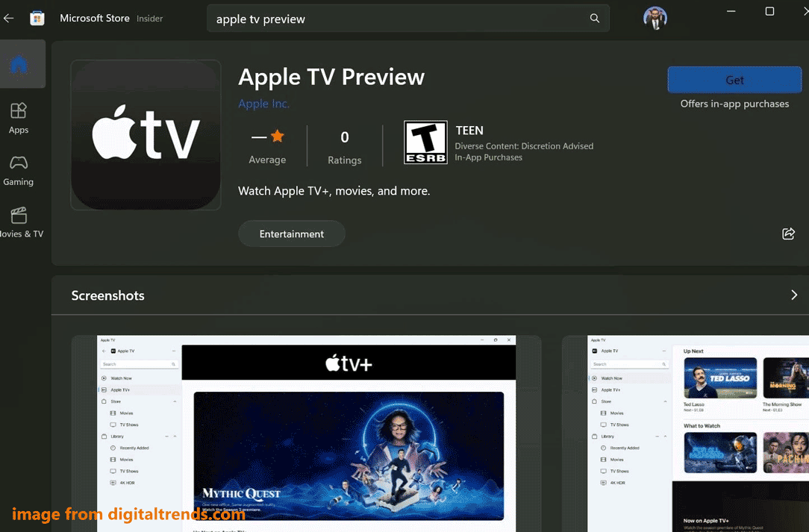Image resolution: width=809 pixels, height=532 pixels.
Task: Click the Apple TV Preview title text
Action: [331, 78]
